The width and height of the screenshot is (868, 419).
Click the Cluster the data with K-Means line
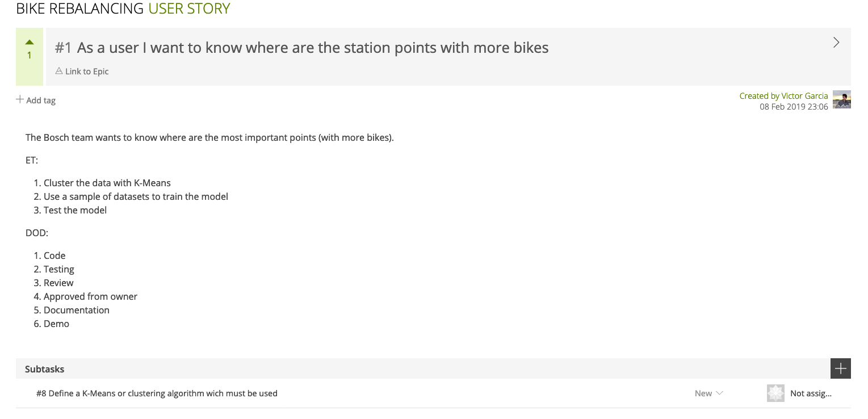[107, 183]
